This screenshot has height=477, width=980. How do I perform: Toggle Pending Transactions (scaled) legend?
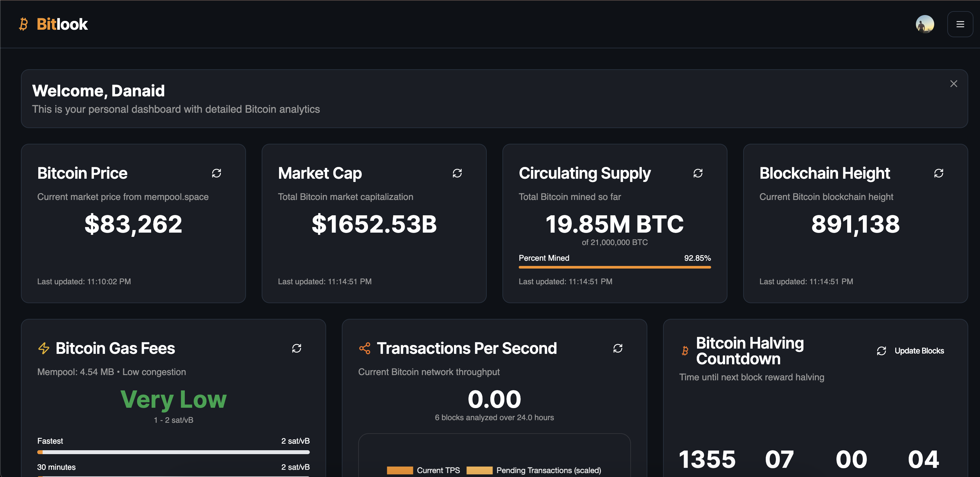(534, 470)
